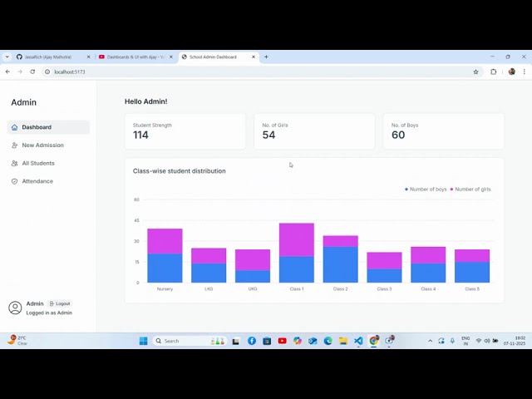Open the weather widget on the taskbar
The height and width of the screenshot is (399, 532).
(17, 340)
